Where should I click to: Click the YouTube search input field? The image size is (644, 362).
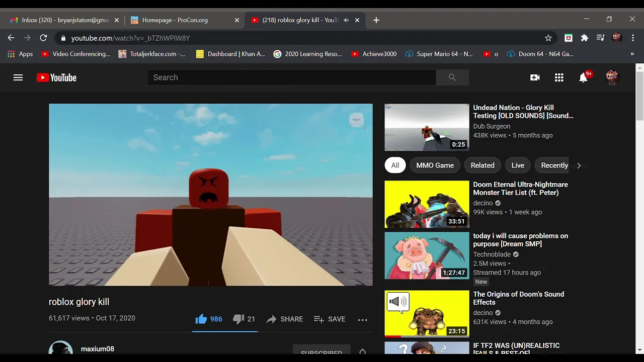pyautogui.click(x=291, y=77)
